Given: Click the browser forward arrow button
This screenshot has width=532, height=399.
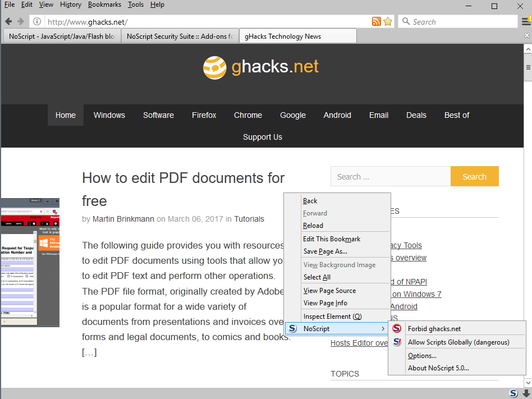Looking at the screenshot, I should [21, 22].
